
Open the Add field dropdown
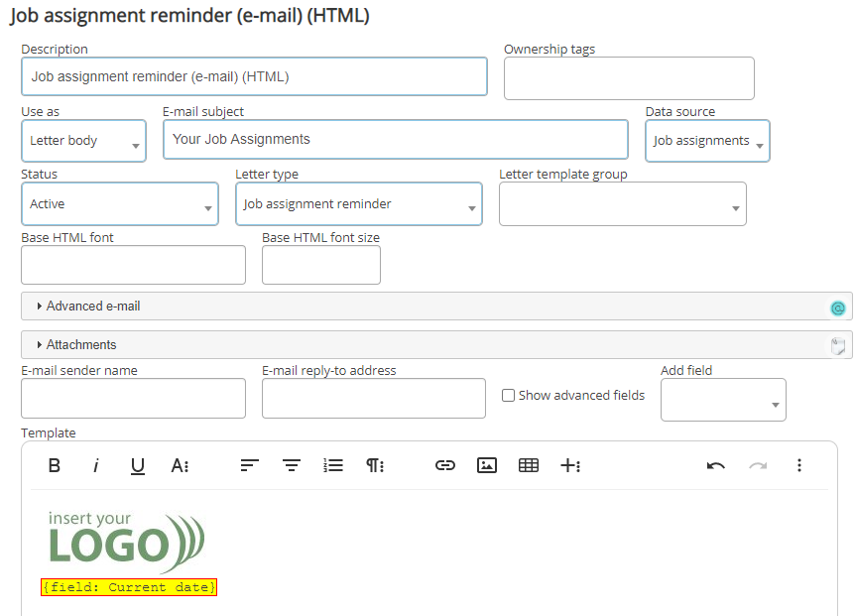point(723,401)
